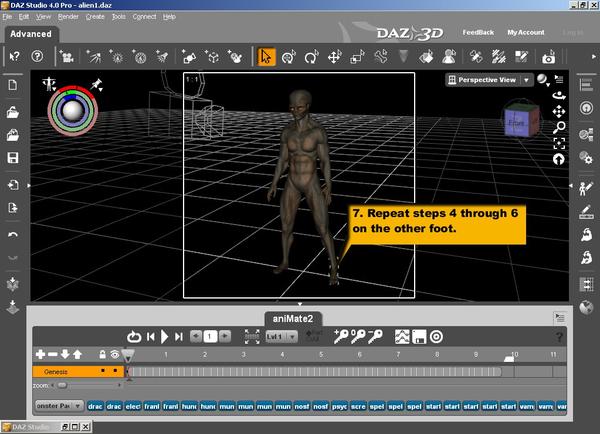Create a new point light
The width and height of the screenshot is (600, 434).
click(116, 57)
